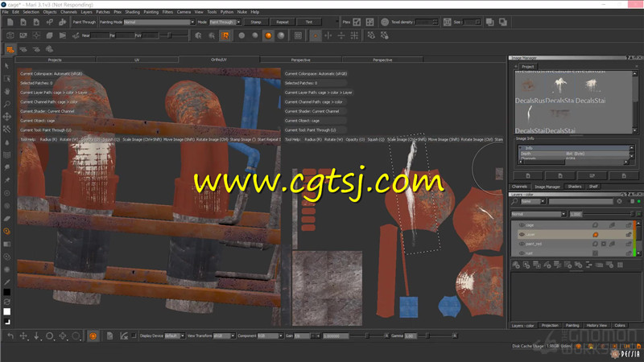Screen dimensions: 644x362
Task: Click the save project icon
Action: [x=36, y=23]
